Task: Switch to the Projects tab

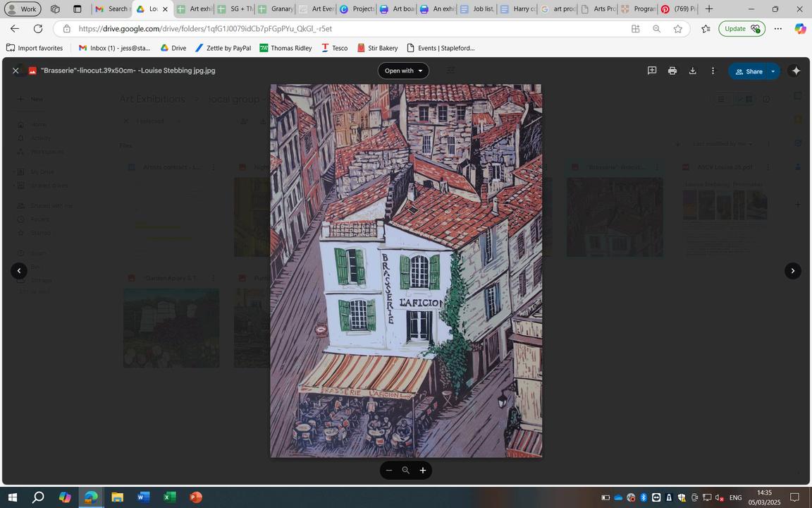Action: tap(356, 8)
